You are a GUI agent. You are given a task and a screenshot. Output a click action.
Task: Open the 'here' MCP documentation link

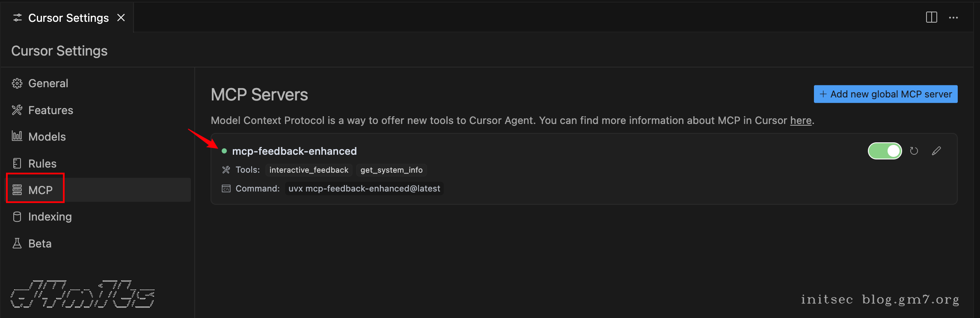(801, 121)
